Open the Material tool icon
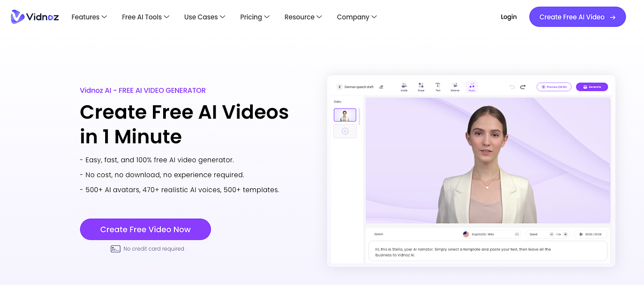 (455, 87)
